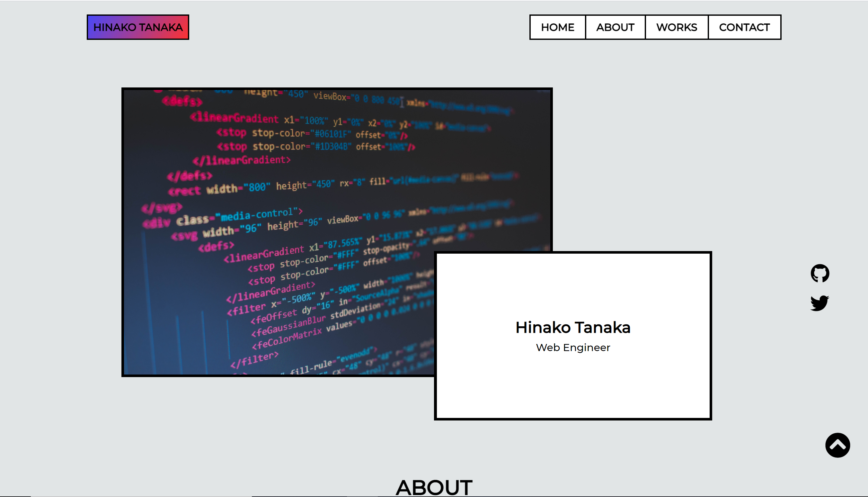Select WORKS in the navigation bar
This screenshot has width=868, height=497.
[x=676, y=27]
